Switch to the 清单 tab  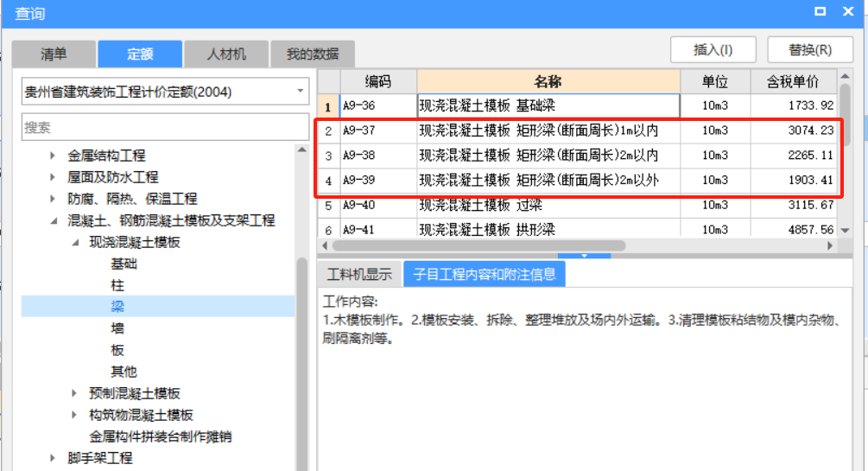tap(54, 54)
